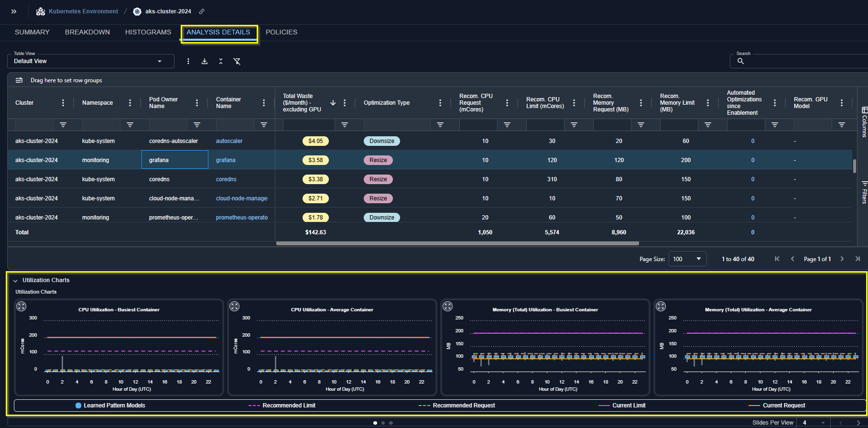Click the horizontal table scrollbar
This screenshot has width=868, height=428.
[x=457, y=243]
